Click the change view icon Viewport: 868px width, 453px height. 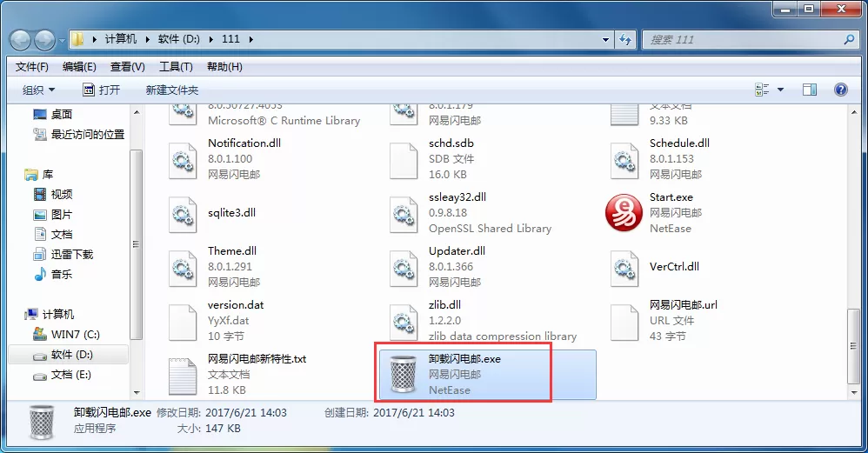click(x=762, y=90)
